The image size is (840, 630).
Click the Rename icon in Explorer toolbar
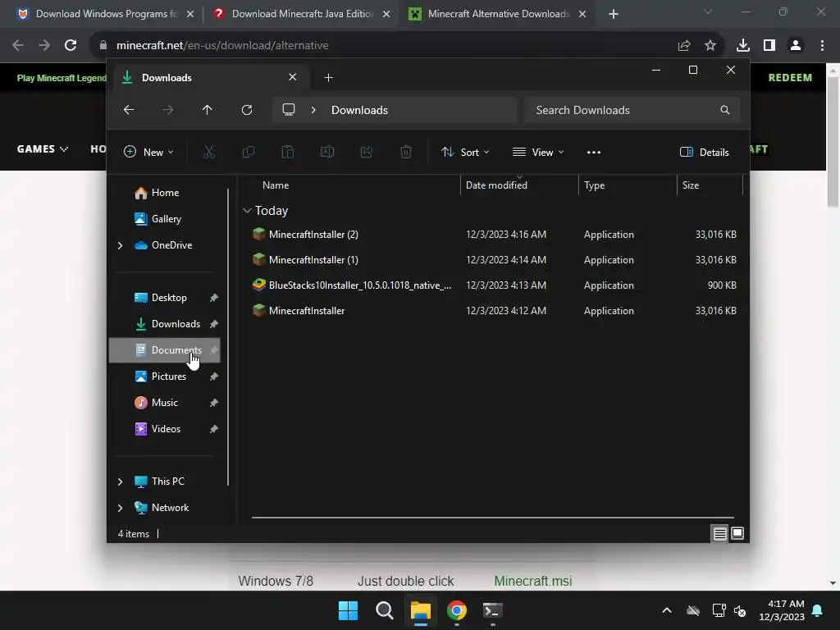326,152
